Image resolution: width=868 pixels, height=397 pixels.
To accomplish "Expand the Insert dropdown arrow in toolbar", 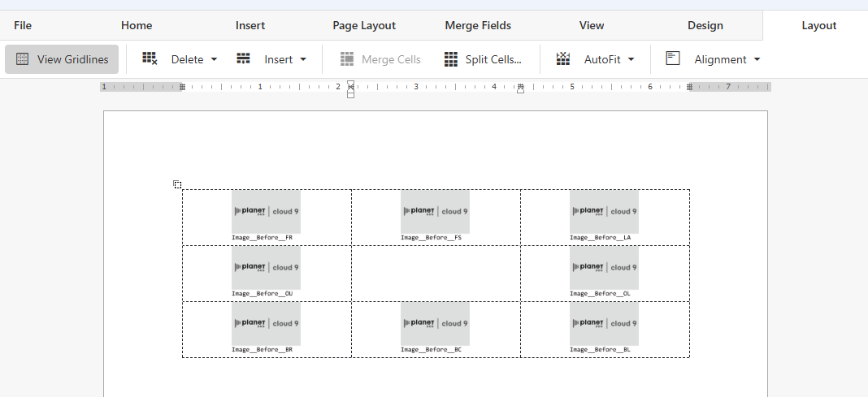I will [303, 59].
